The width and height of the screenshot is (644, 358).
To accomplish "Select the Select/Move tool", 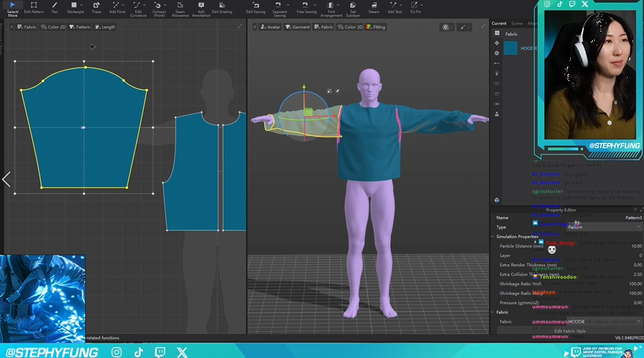I will (12, 8).
